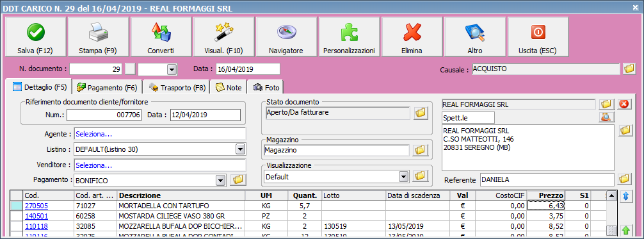Click Seleziona... link for Agente
The image size is (644, 239).
(93, 134)
